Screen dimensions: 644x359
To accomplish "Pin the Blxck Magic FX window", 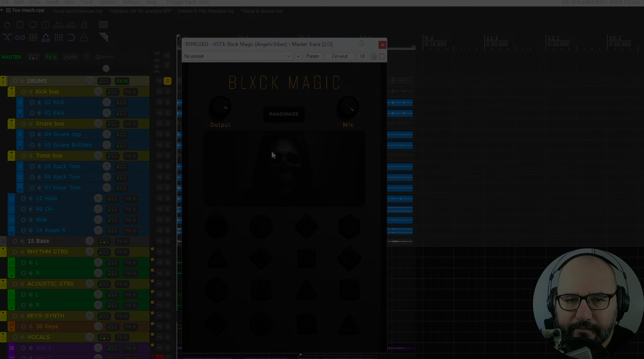I will (362, 44).
